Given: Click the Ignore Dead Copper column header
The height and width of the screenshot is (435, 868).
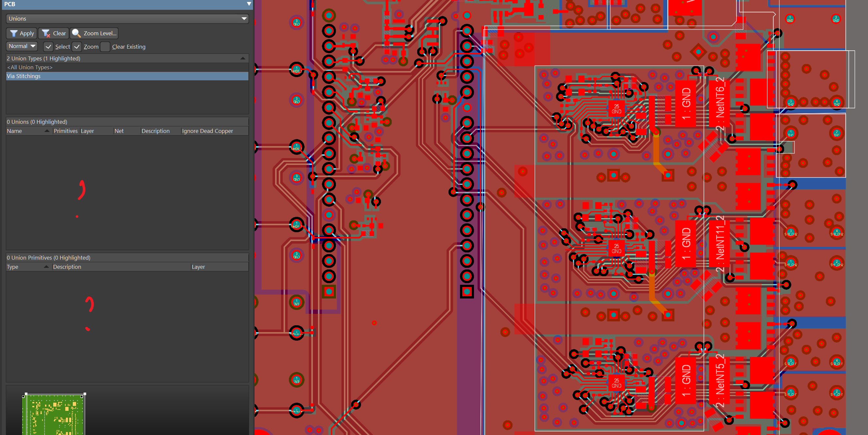Looking at the screenshot, I should click(207, 131).
